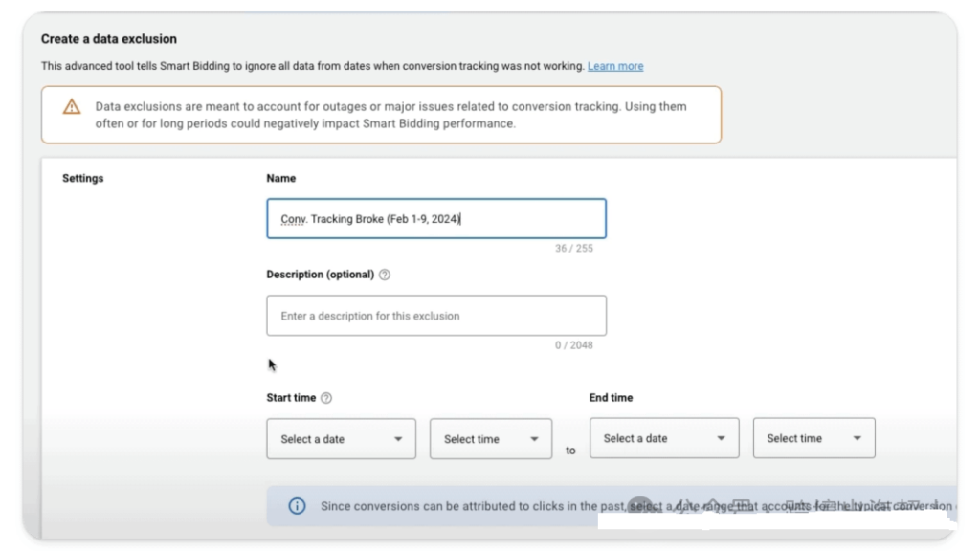
Task: Click the Description input field
Action: tap(435, 316)
